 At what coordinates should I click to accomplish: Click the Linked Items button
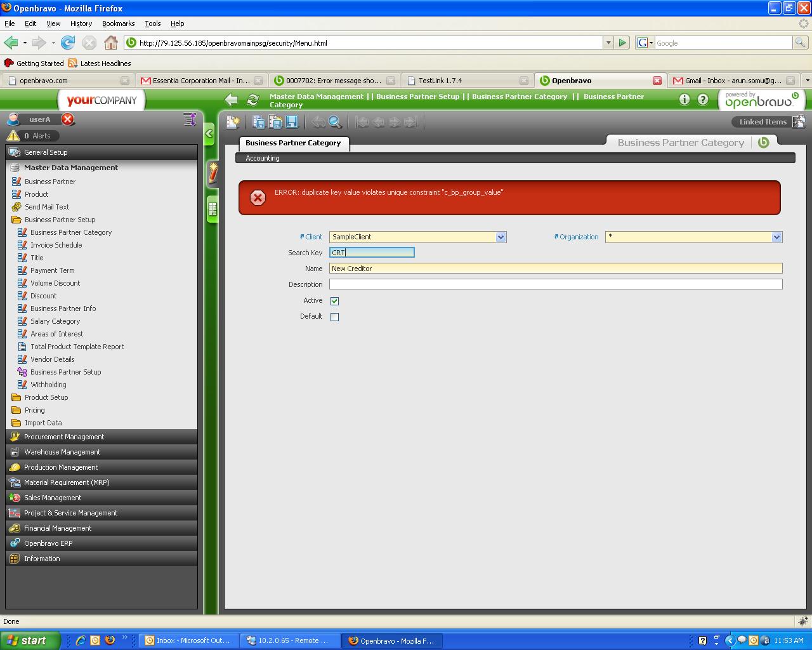(x=768, y=122)
